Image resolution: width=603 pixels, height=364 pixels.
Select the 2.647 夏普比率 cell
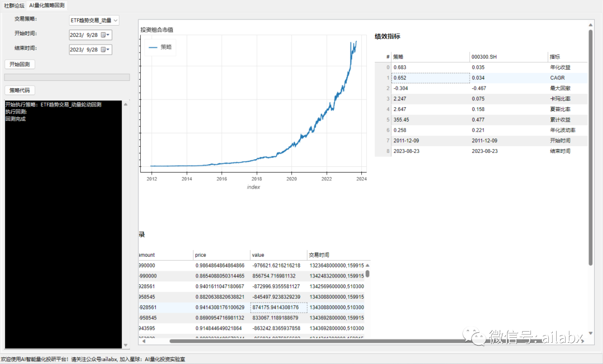(x=430, y=109)
